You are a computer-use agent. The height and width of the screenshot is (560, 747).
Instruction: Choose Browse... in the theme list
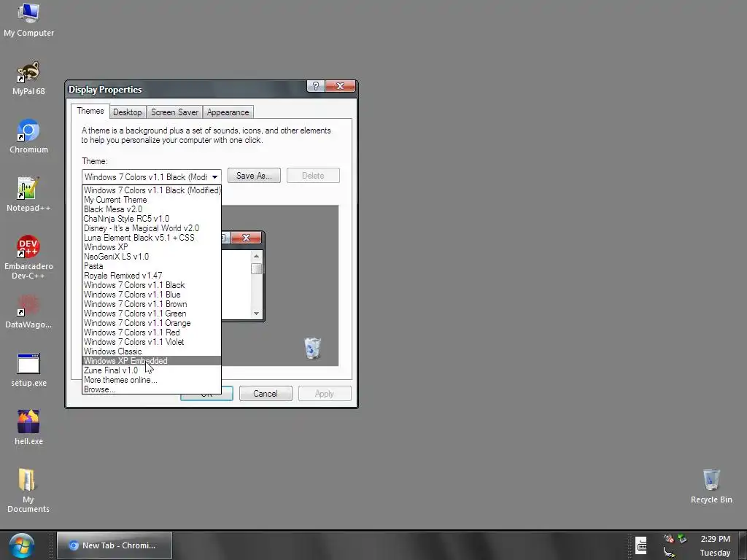coord(152,389)
